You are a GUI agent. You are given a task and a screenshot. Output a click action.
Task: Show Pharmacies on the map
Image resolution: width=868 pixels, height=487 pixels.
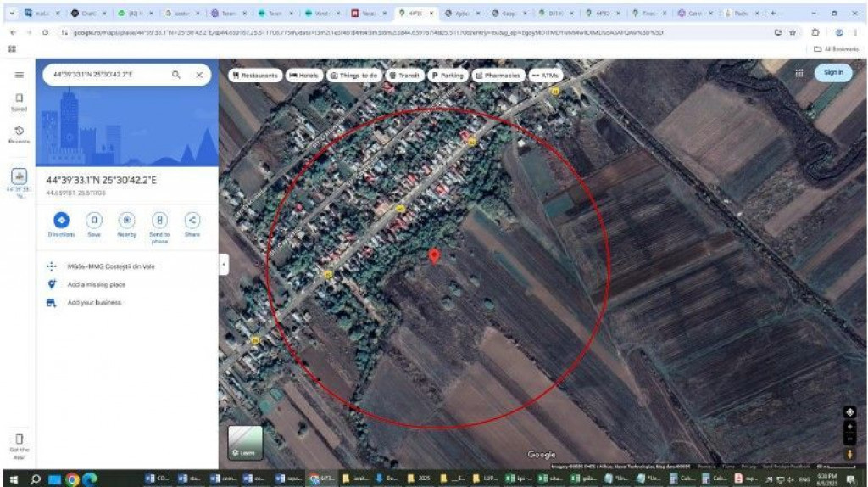pos(498,75)
